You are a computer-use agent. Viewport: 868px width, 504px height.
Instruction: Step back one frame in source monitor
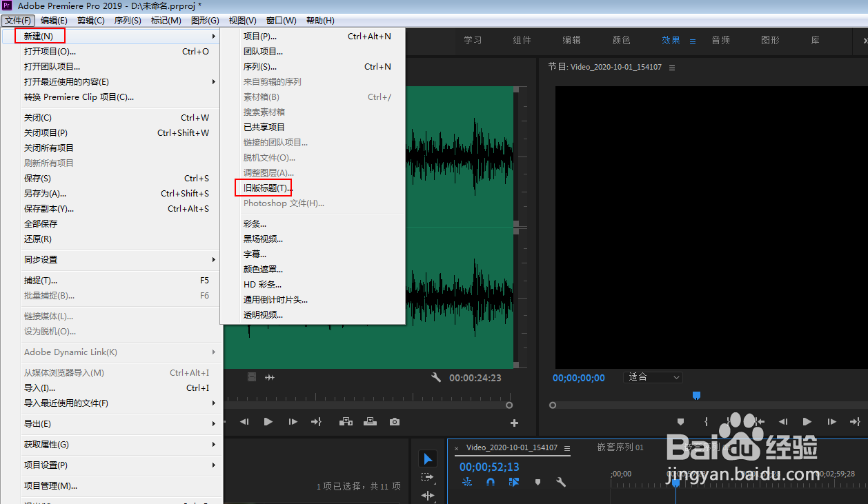(x=244, y=422)
